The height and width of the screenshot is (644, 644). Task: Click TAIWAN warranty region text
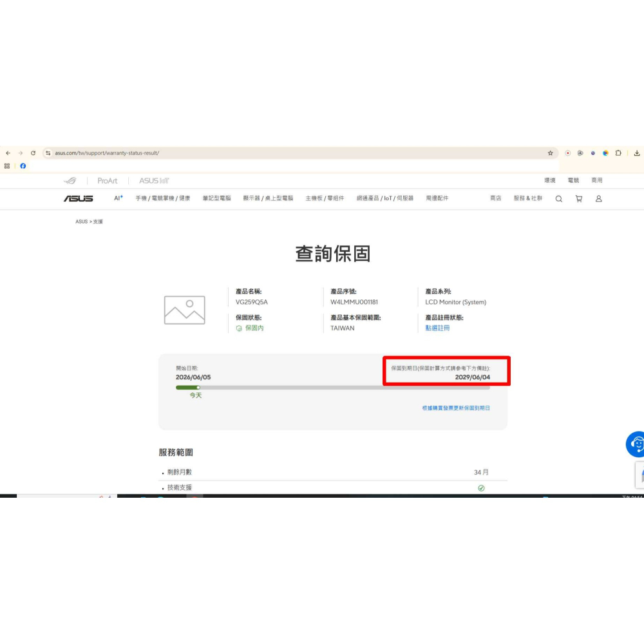(x=342, y=328)
